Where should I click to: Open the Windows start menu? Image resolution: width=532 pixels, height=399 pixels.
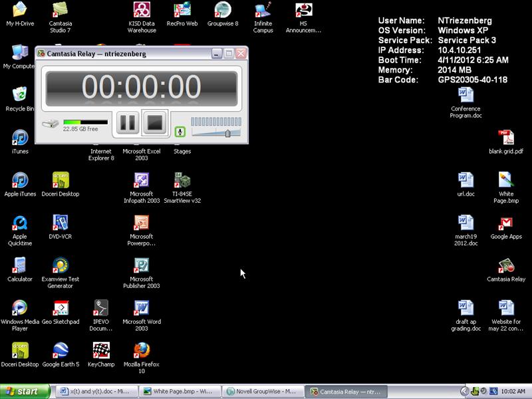[25, 391]
